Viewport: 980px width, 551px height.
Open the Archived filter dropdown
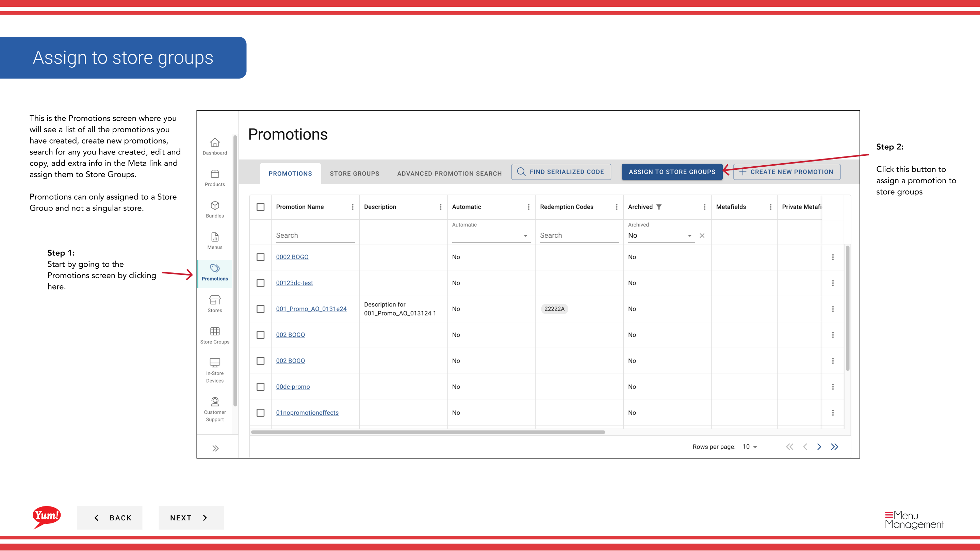[x=661, y=235]
